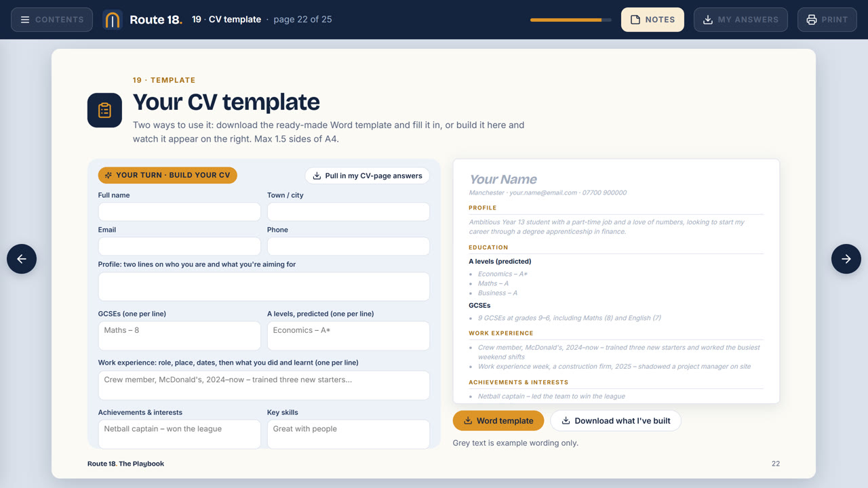Viewport: 868px width, 488px height.
Task: Go to the next page arrow
Action: pos(846,259)
